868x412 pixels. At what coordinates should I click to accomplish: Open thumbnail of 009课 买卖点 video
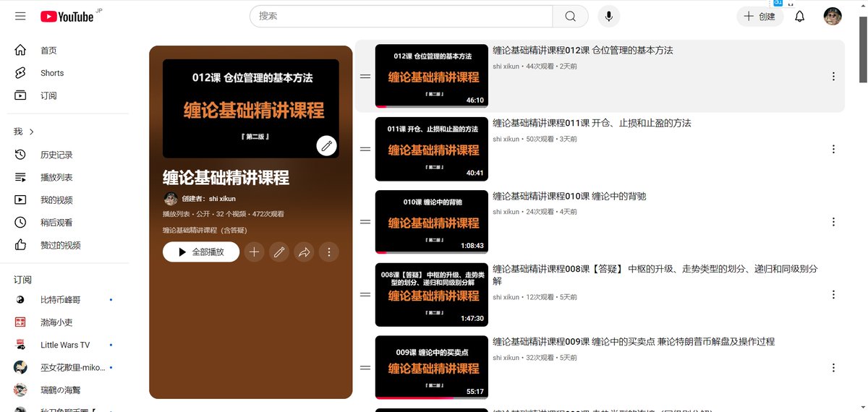point(432,367)
